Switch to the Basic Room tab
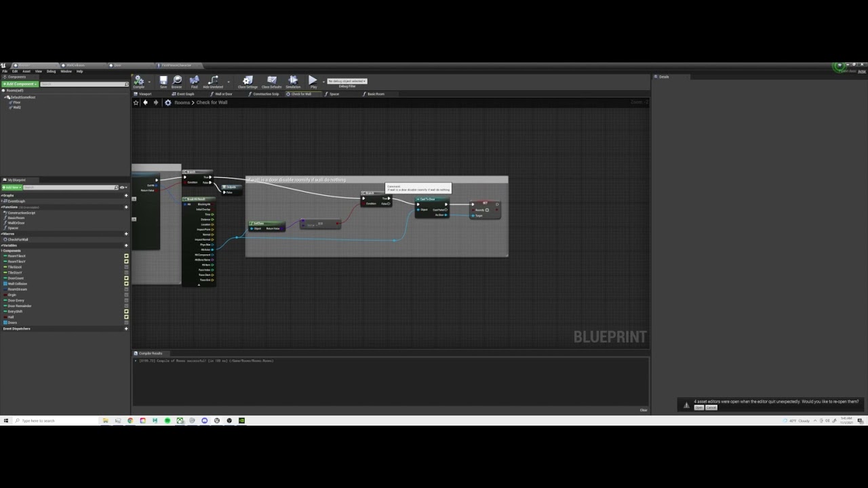Image resolution: width=868 pixels, height=488 pixels. pyautogui.click(x=374, y=94)
